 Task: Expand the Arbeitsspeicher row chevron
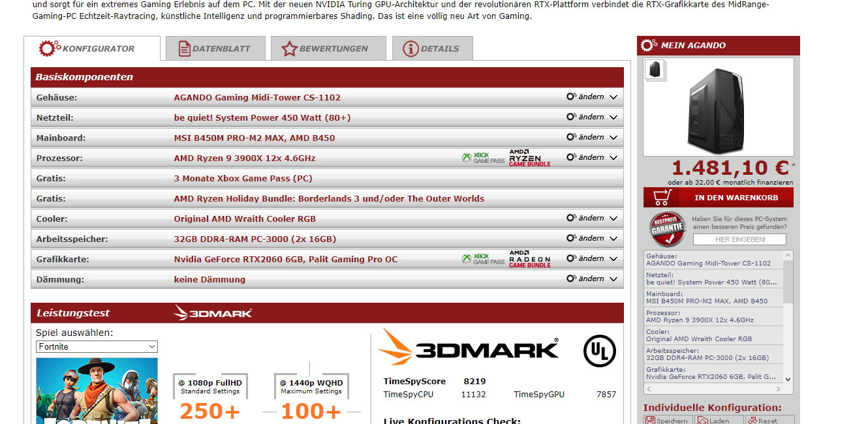pyautogui.click(x=613, y=239)
